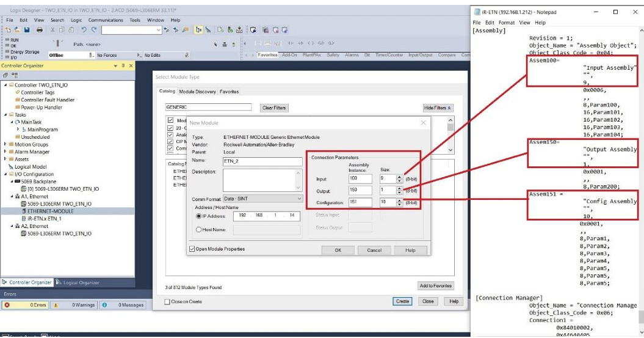Image resolution: width=644 pixels, height=338 pixels.
Task: Click the Print icon in the toolbar
Action: click(39, 29)
